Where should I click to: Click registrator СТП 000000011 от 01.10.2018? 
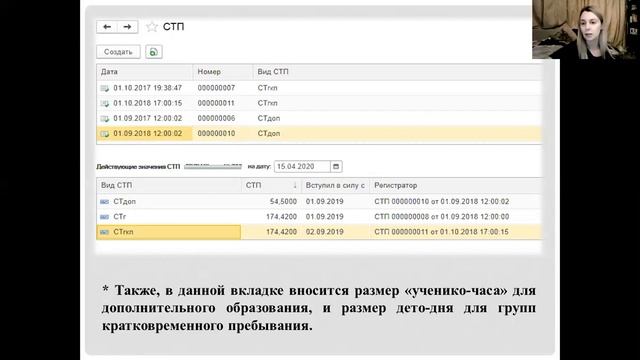click(442, 231)
